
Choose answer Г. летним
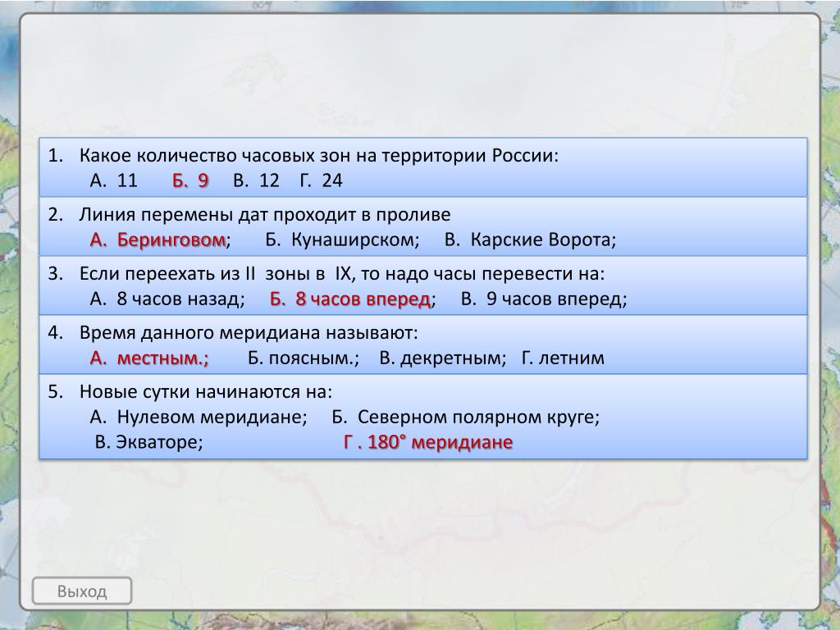tap(563, 358)
